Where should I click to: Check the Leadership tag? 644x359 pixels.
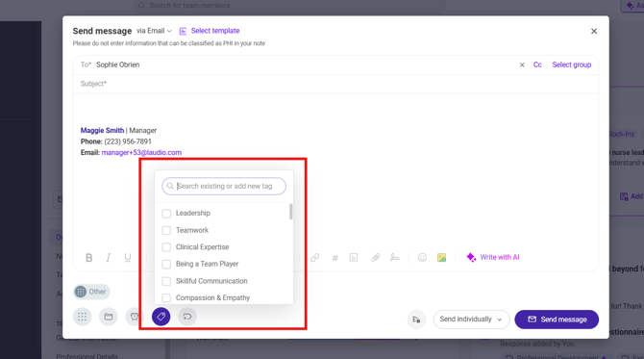(x=166, y=214)
